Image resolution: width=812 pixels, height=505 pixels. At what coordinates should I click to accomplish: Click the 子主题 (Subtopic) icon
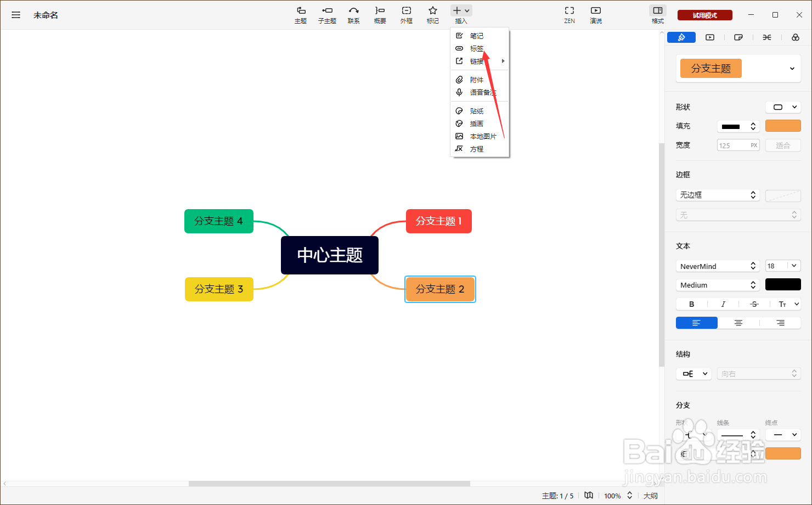(x=327, y=15)
